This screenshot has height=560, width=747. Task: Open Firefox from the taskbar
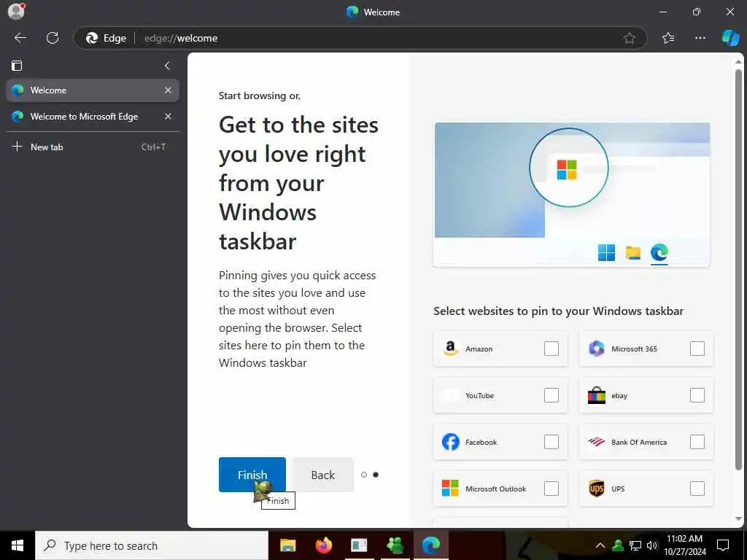[323, 545]
